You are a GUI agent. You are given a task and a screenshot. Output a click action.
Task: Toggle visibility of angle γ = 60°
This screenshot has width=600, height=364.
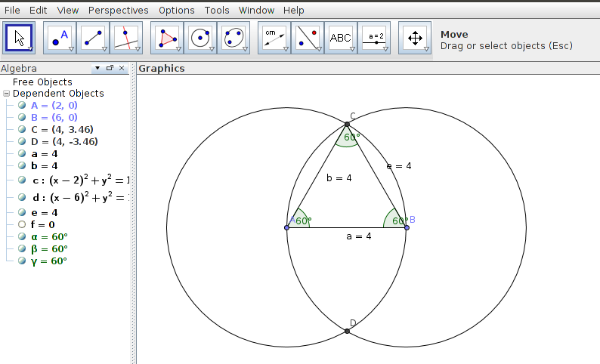22,261
